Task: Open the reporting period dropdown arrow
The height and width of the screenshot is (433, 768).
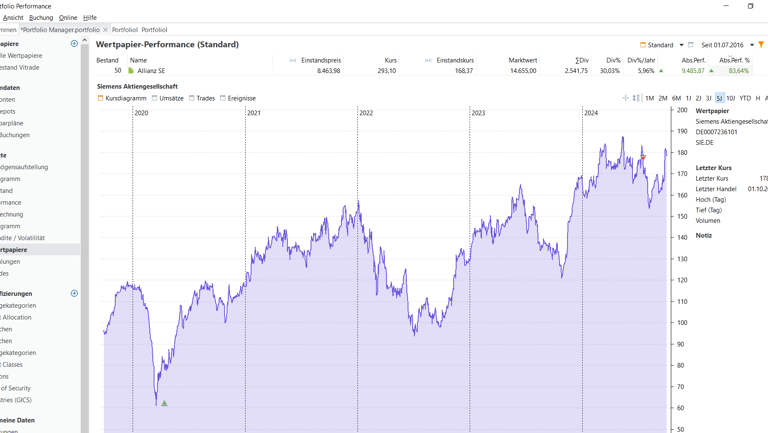Action: (751, 45)
